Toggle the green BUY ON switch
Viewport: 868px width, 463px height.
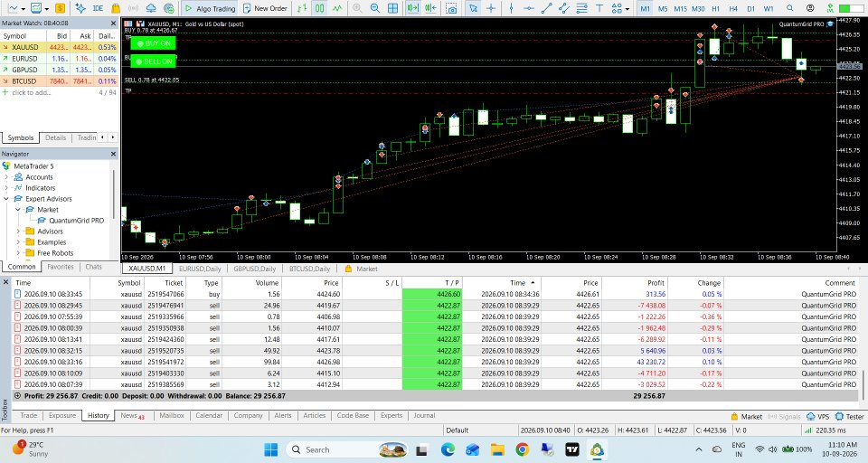pos(154,43)
